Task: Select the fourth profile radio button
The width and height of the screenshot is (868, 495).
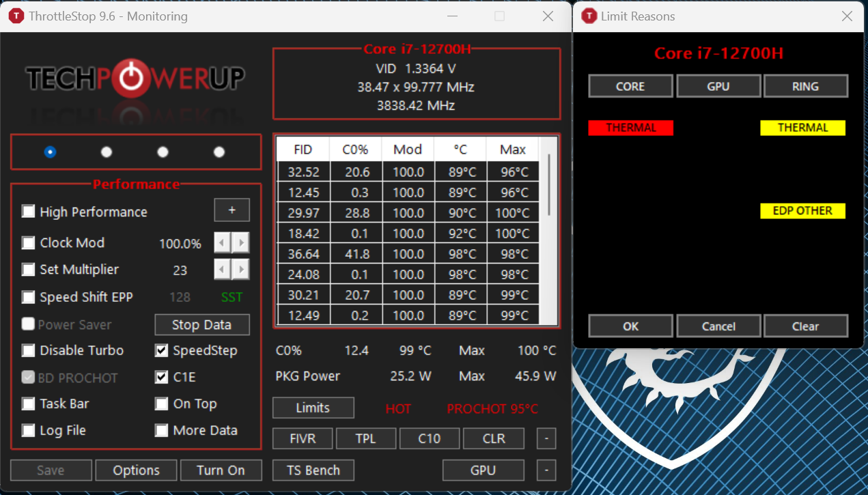Action: (x=219, y=152)
